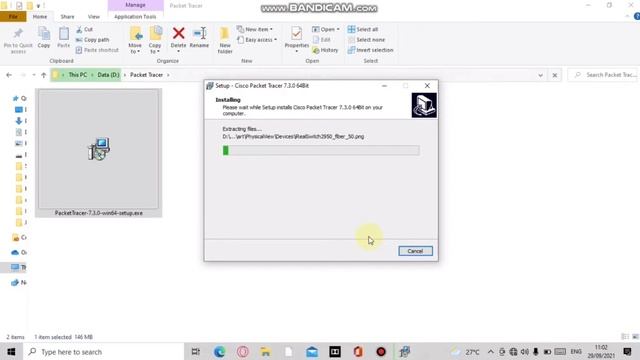Switch to the Share ribbon tab

(67, 17)
